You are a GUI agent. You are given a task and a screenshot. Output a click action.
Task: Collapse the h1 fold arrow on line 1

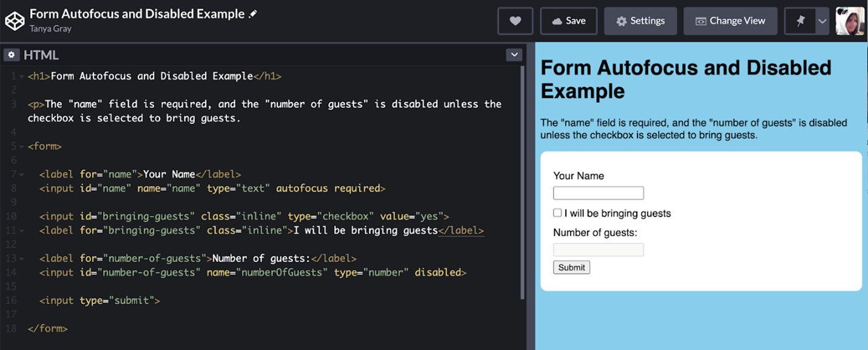point(22,77)
